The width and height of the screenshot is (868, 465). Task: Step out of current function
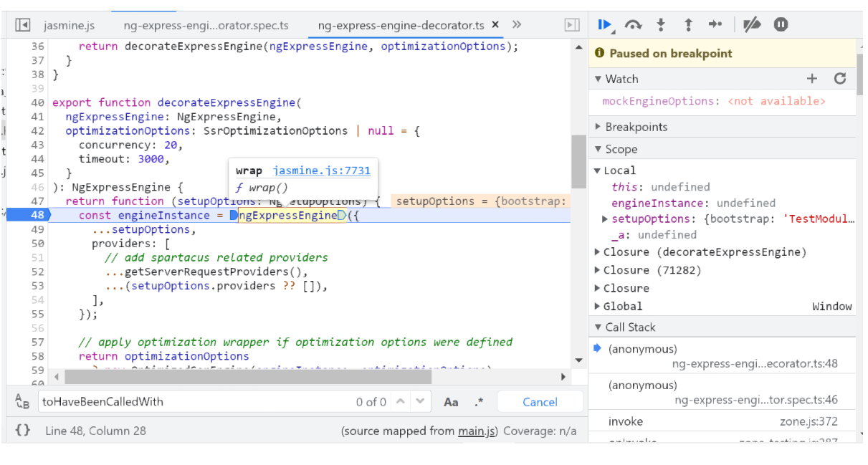[688, 25]
